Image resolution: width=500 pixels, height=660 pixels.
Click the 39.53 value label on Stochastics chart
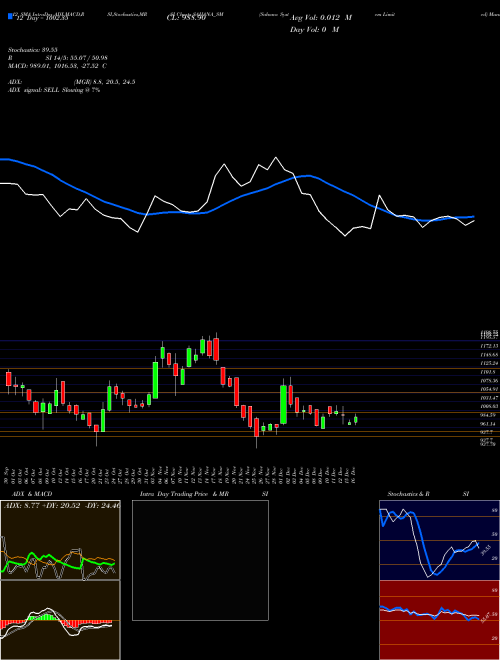[486, 550]
